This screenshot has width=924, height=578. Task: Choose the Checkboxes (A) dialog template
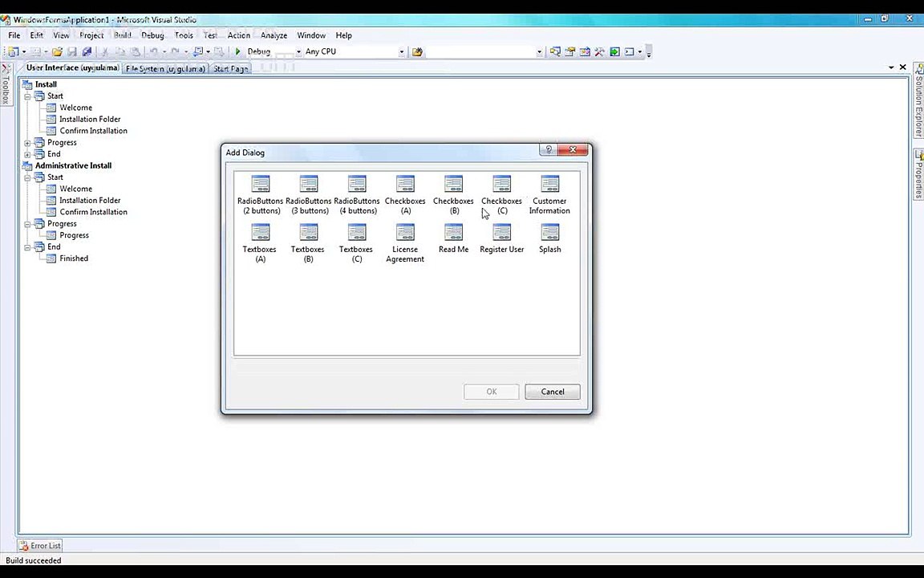tap(405, 194)
